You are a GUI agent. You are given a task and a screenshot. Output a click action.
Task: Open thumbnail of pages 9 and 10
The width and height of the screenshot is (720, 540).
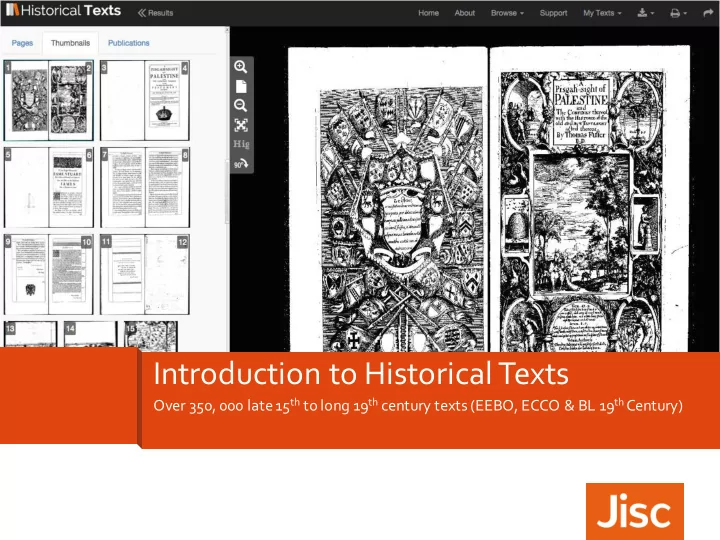tap(49, 275)
